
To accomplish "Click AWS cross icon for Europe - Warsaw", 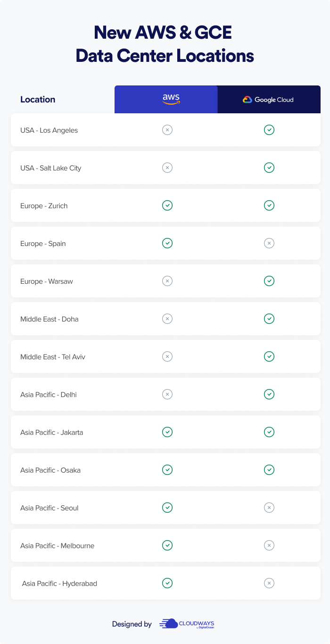I will (x=167, y=281).
